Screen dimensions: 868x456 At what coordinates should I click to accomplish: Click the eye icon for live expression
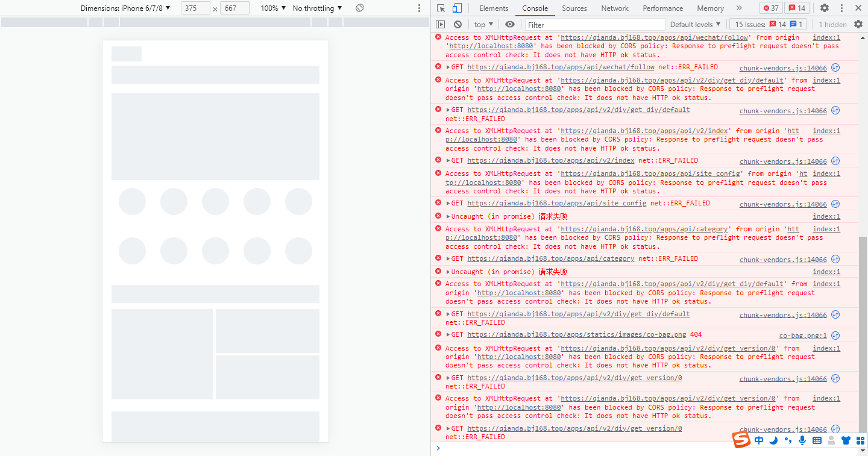510,25
